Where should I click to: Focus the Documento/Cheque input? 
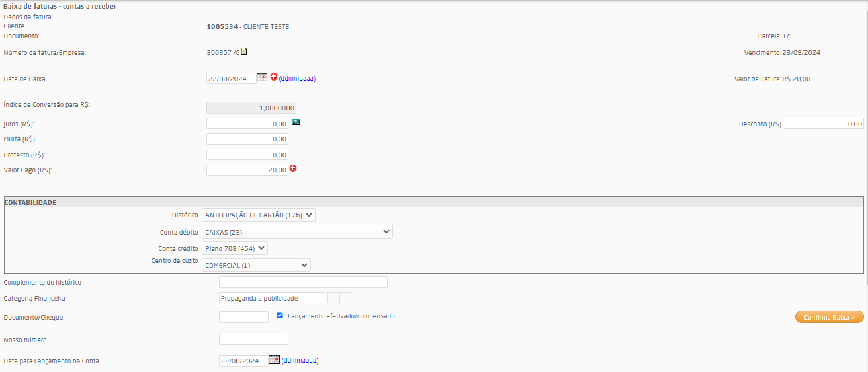pyautogui.click(x=243, y=317)
